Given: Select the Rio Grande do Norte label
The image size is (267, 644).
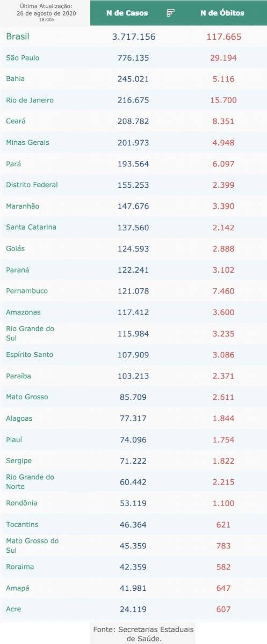Looking at the screenshot, I should point(30,482).
